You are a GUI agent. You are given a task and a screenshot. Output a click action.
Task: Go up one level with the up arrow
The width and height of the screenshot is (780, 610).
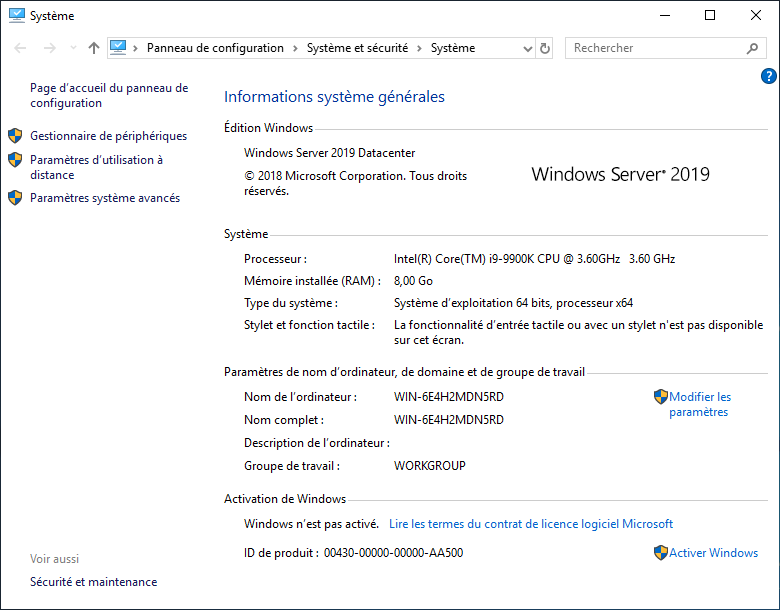tap(93, 48)
